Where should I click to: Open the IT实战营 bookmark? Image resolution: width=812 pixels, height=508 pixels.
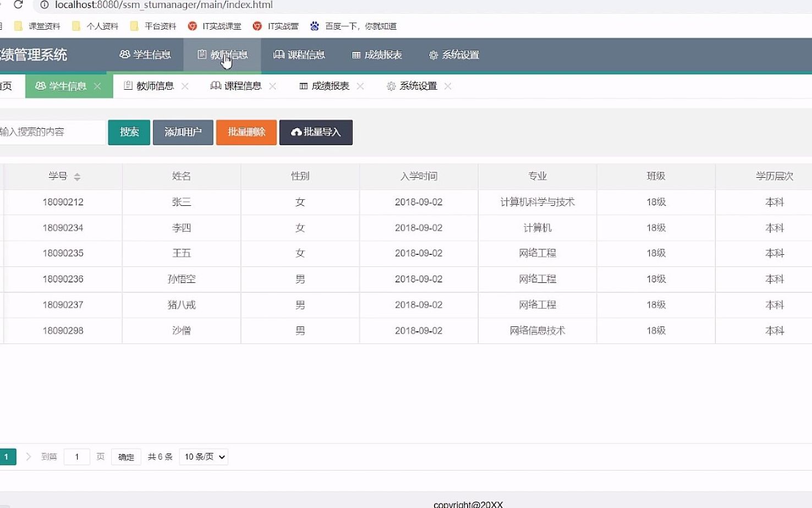(x=276, y=26)
